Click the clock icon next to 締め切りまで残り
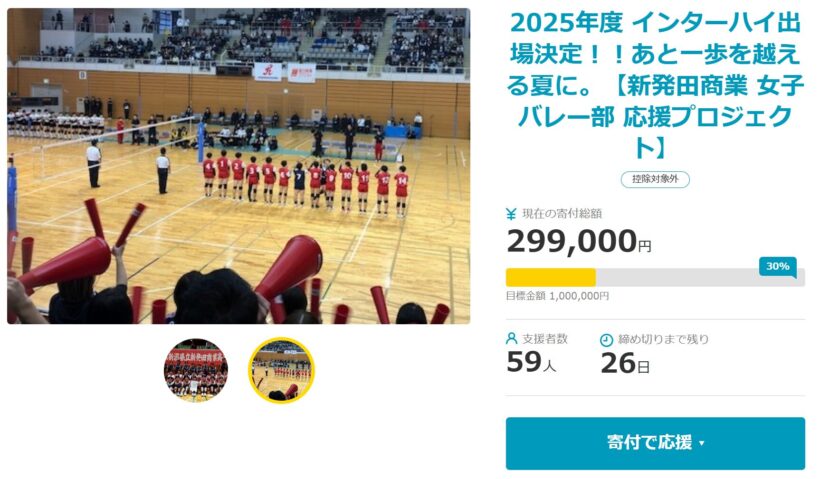This screenshot has width=820, height=479. point(606,340)
